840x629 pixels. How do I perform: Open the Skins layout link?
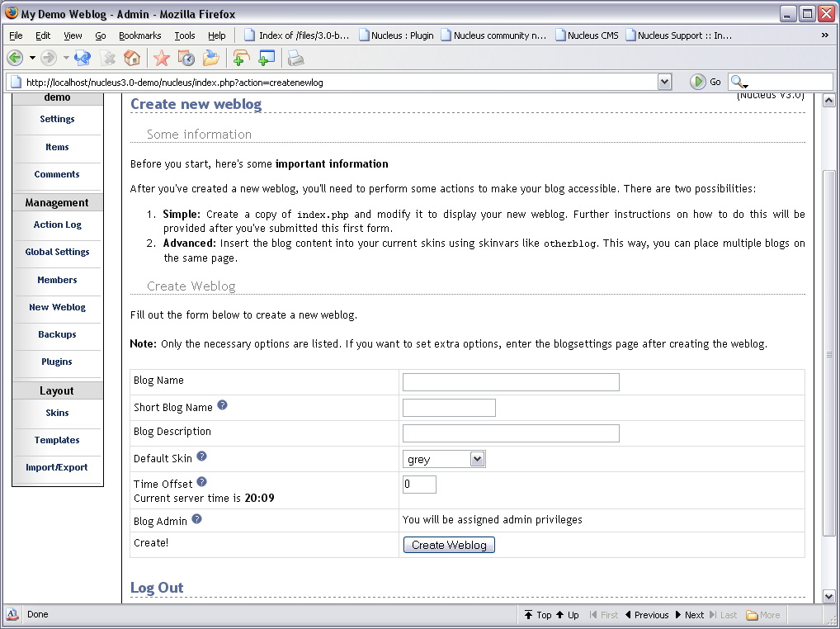57,413
